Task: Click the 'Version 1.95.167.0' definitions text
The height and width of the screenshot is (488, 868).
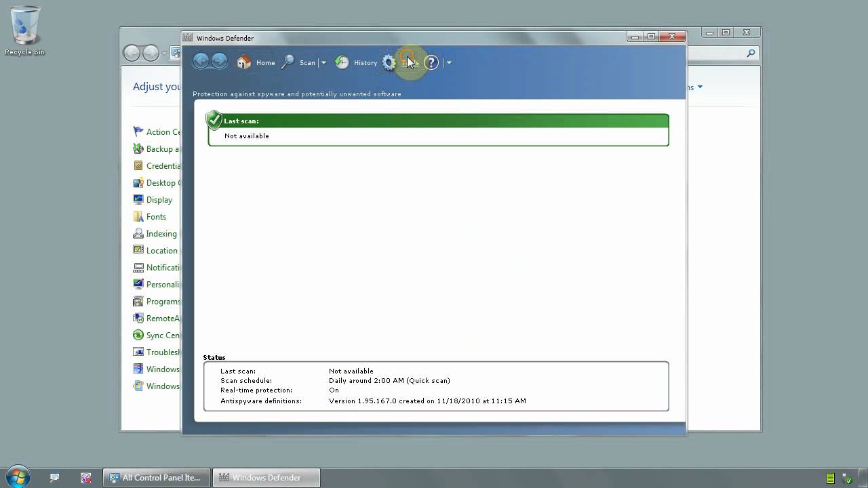Action: click(x=427, y=401)
